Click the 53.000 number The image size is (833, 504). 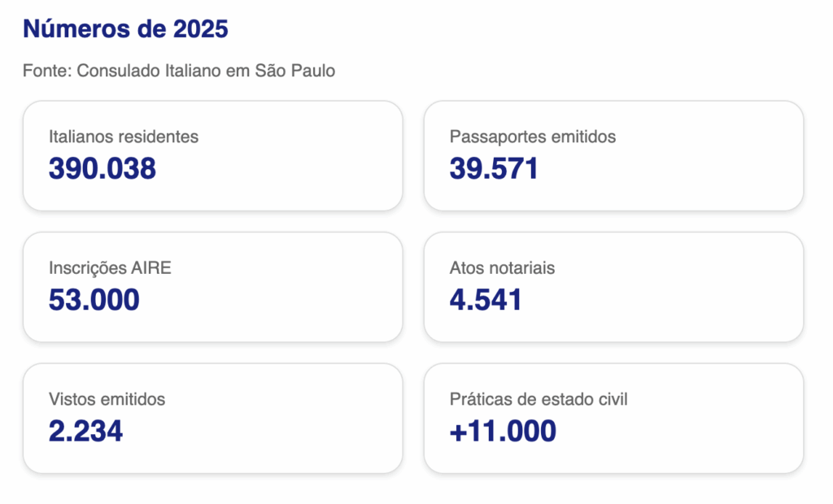pos(94,300)
